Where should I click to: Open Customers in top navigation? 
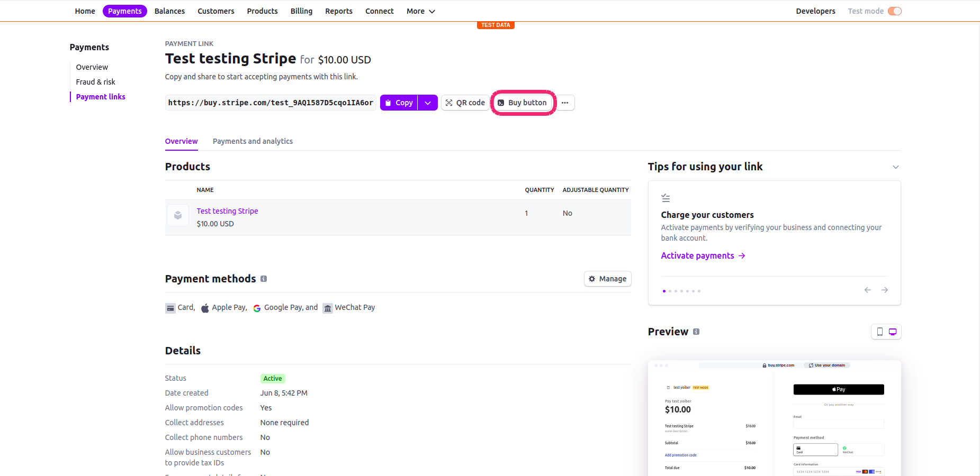tap(216, 11)
